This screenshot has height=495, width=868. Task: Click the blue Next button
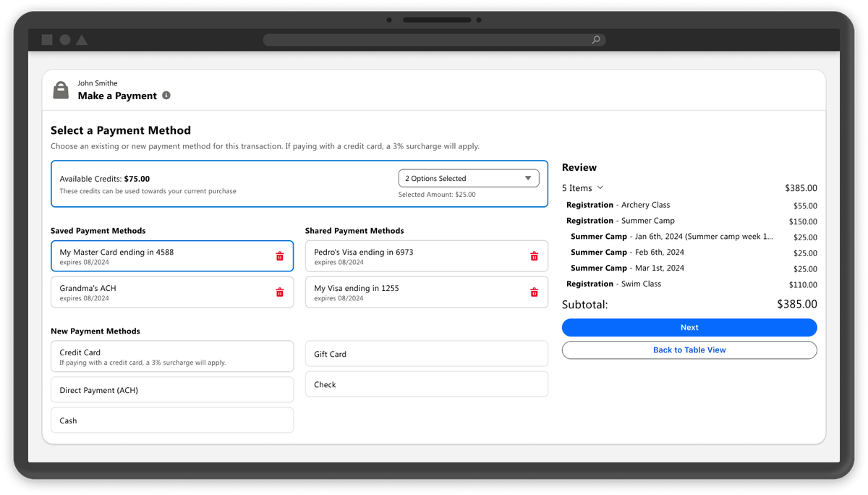point(689,327)
